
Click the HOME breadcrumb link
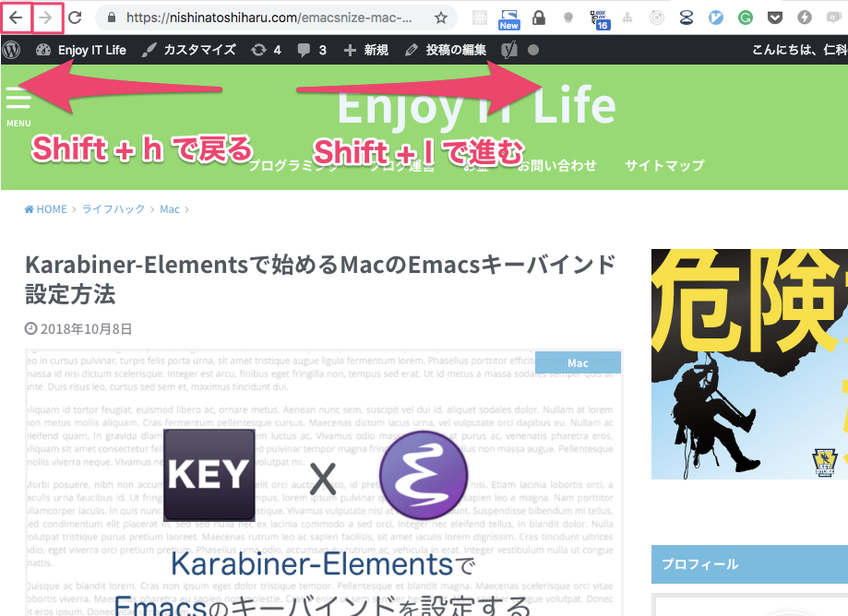[46, 208]
